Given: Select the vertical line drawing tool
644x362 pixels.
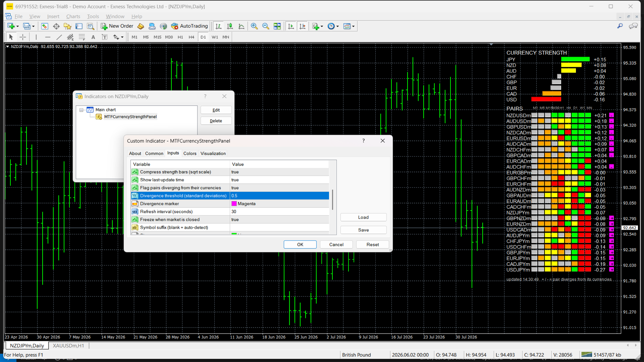Looking at the screenshot, I should (x=36, y=37).
